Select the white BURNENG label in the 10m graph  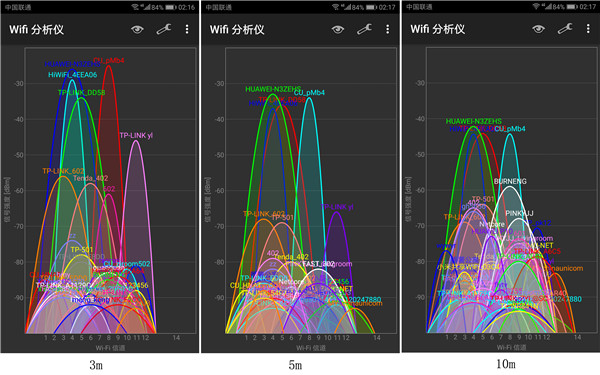(x=510, y=181)
